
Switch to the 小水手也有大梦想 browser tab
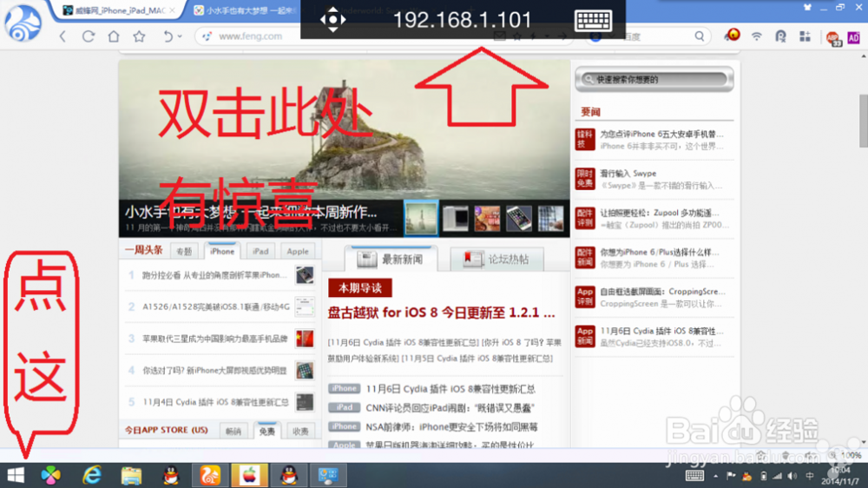pyautogui.click(x=246, y=10)
